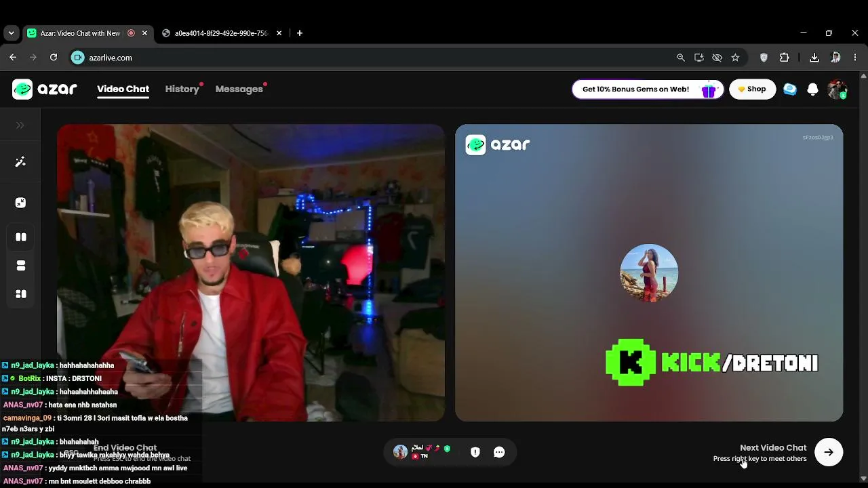868x488 pixels.
Task: Open the notifications bell
Action: coord(812,89)
